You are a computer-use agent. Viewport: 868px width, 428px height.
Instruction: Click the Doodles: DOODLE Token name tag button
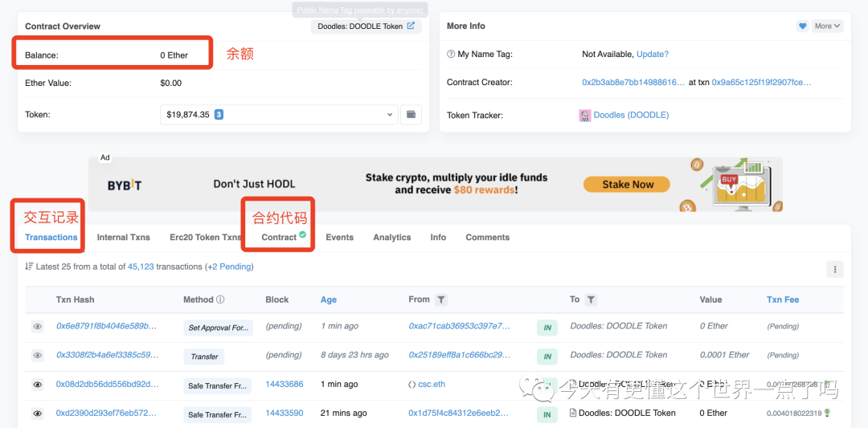pos(366,26)
